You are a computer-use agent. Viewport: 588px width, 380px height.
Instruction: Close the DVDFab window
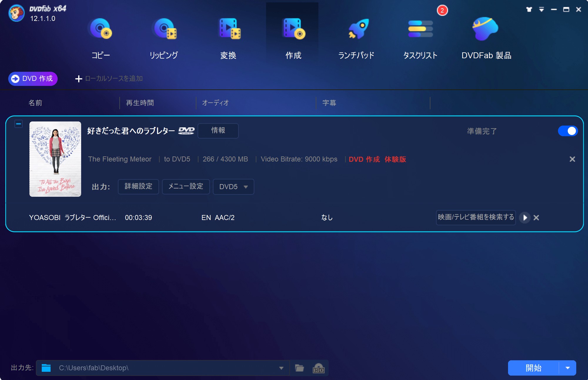coord(579,9)
